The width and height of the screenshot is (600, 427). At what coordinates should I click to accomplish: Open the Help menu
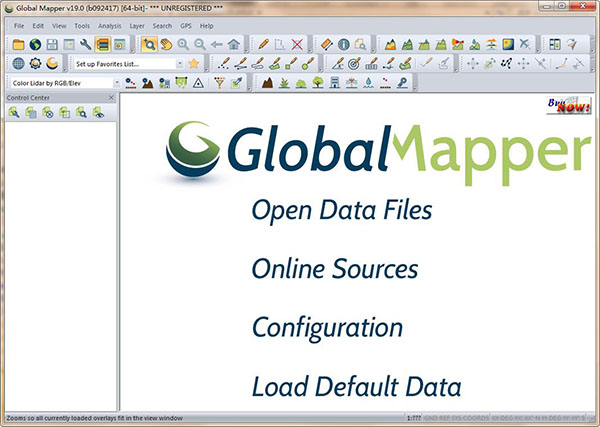point(207,26)
